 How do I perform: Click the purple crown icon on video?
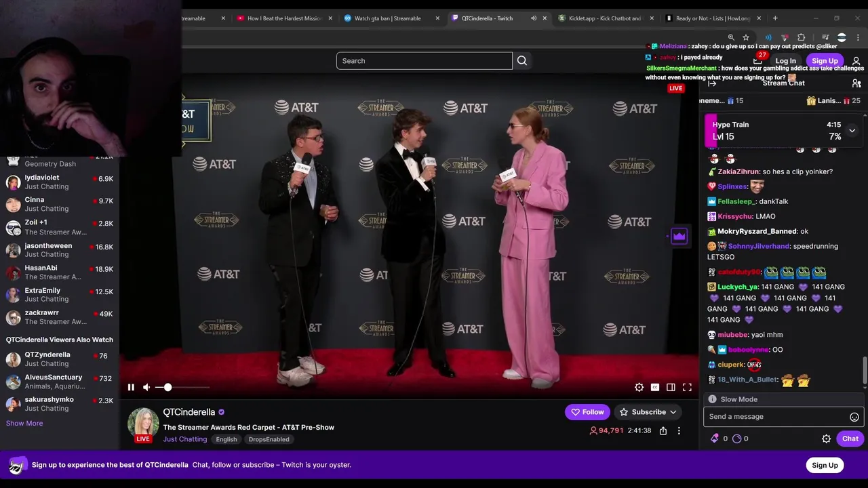pyautogui.click(x=679, y=236)
